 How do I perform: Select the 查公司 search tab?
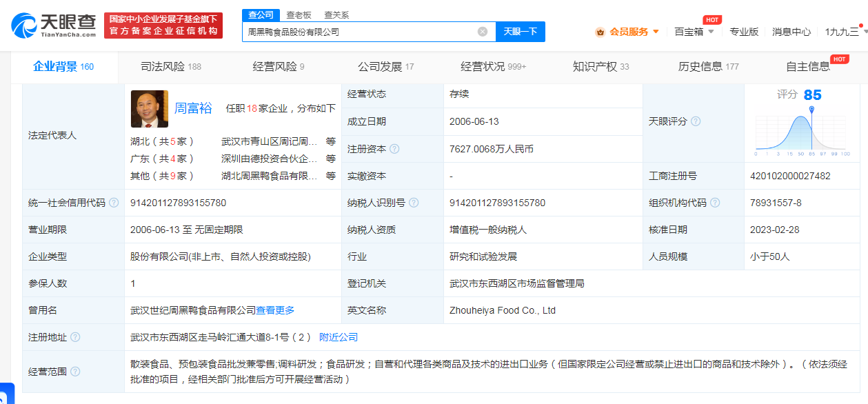(261, 14)
